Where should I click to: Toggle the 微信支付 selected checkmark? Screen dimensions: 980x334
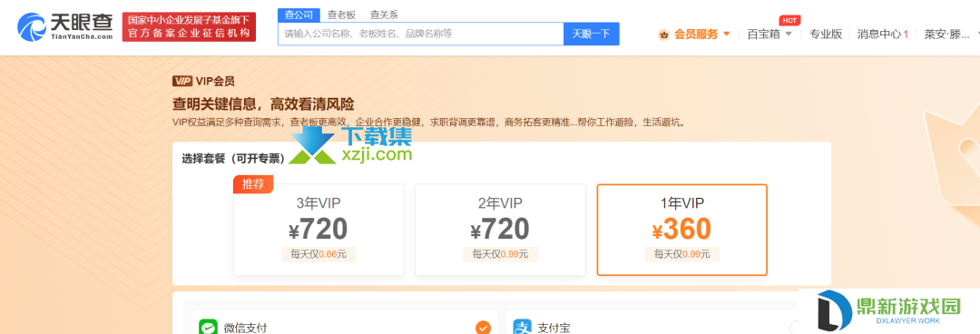[483, 327]
